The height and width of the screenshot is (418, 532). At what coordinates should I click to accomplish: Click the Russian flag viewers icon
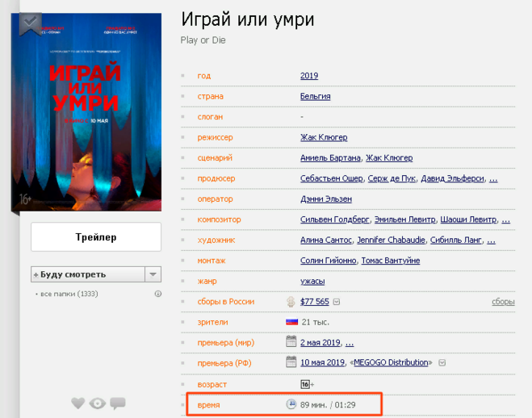click(x=291, y=321)
